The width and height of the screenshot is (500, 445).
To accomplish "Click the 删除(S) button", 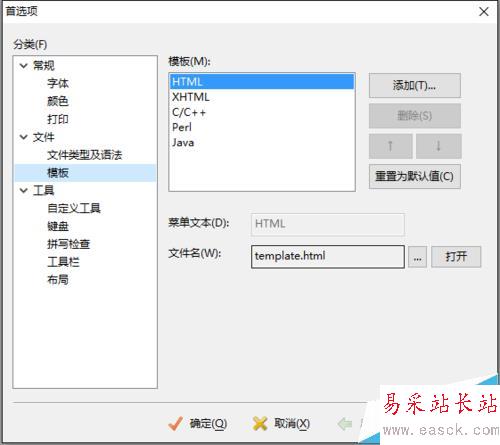I will (x=415, y=116).
